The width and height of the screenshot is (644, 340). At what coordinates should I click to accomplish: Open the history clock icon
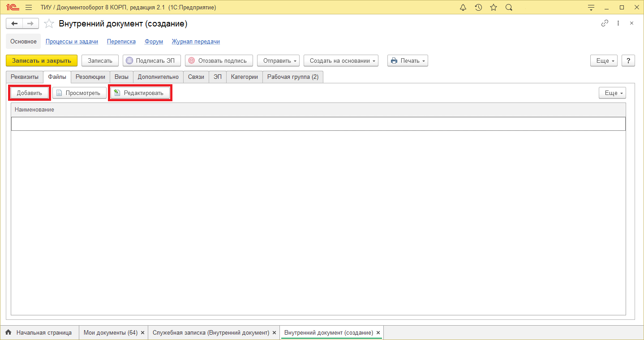tap(478, 8)
